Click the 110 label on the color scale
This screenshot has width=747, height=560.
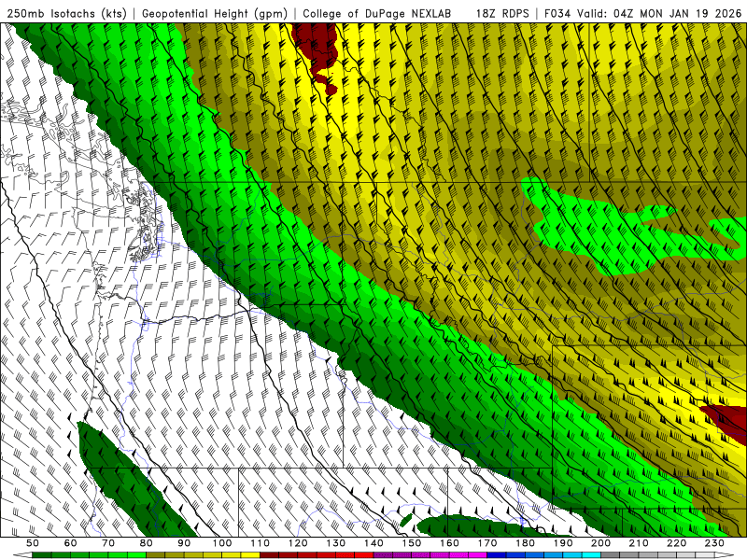pyautogui.click(x=261, y=543)
